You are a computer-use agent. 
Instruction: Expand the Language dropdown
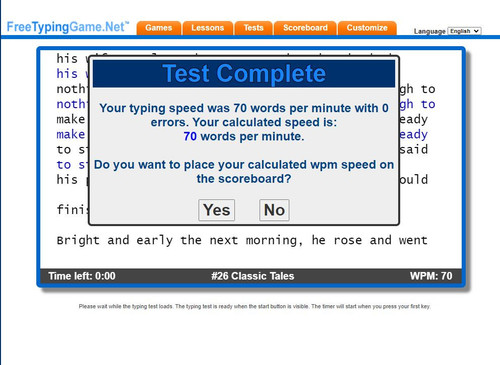click(464, 31)
